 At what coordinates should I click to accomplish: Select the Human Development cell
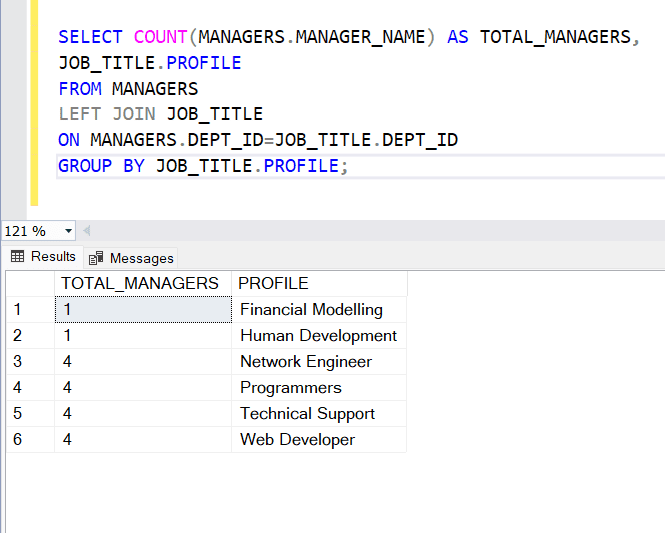pos(319,335)
